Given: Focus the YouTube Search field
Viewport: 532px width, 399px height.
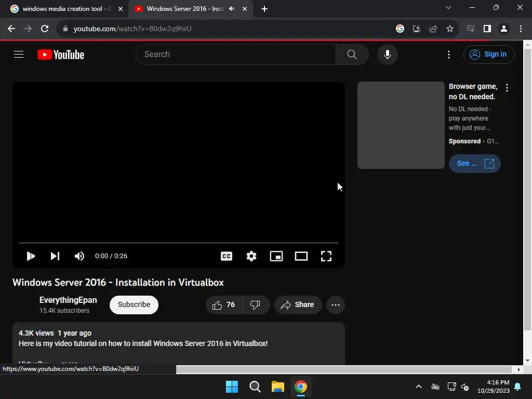Looking at the screenshot, I should tap(236, 54).
